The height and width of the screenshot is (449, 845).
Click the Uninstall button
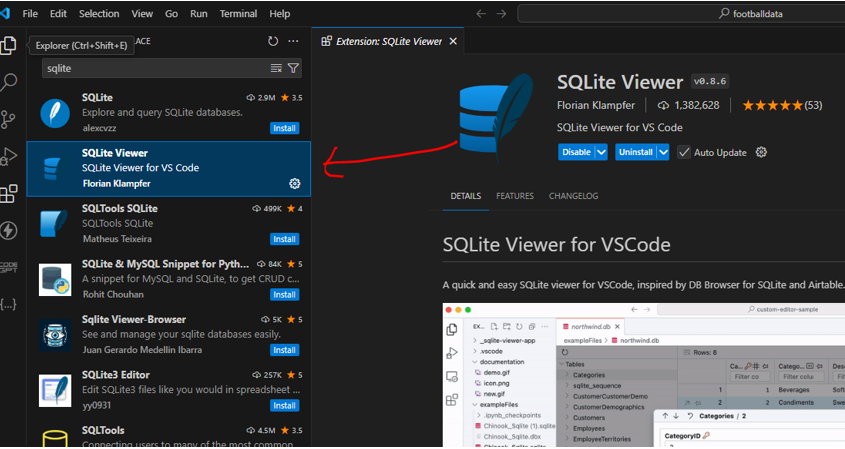tap(634, 152)
